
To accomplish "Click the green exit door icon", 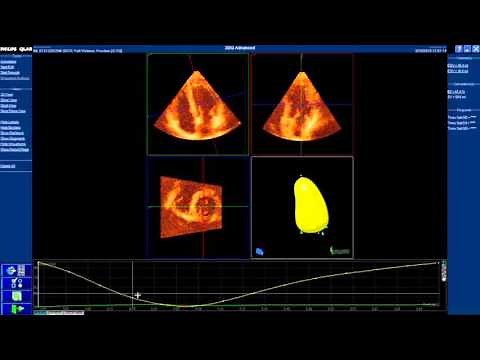I will pos(16,309).
